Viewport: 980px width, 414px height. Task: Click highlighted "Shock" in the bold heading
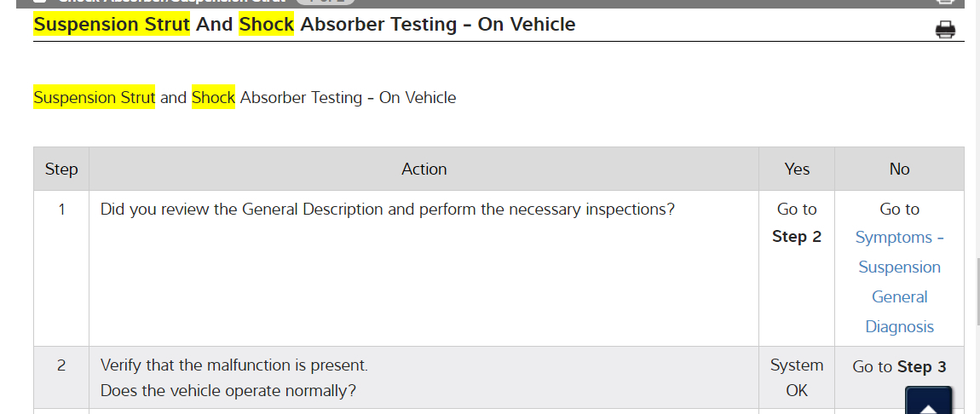click(x=266, y=24)
